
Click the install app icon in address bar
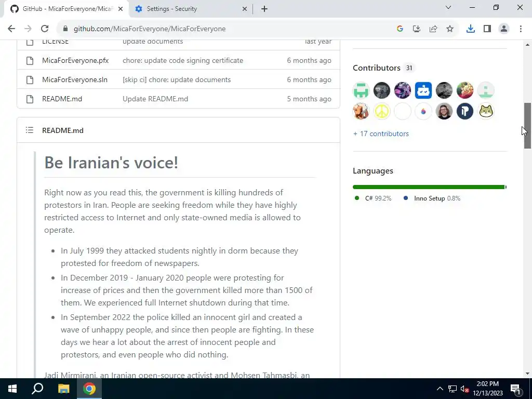417,29
